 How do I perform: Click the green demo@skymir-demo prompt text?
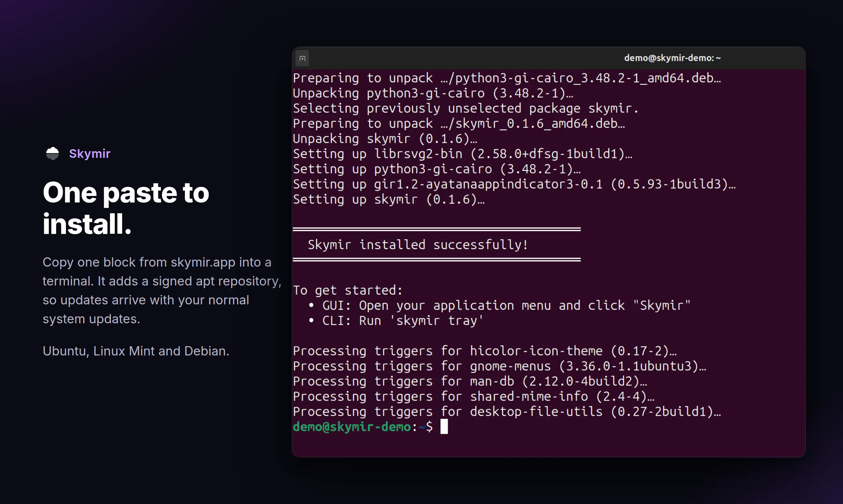(352, 426)
